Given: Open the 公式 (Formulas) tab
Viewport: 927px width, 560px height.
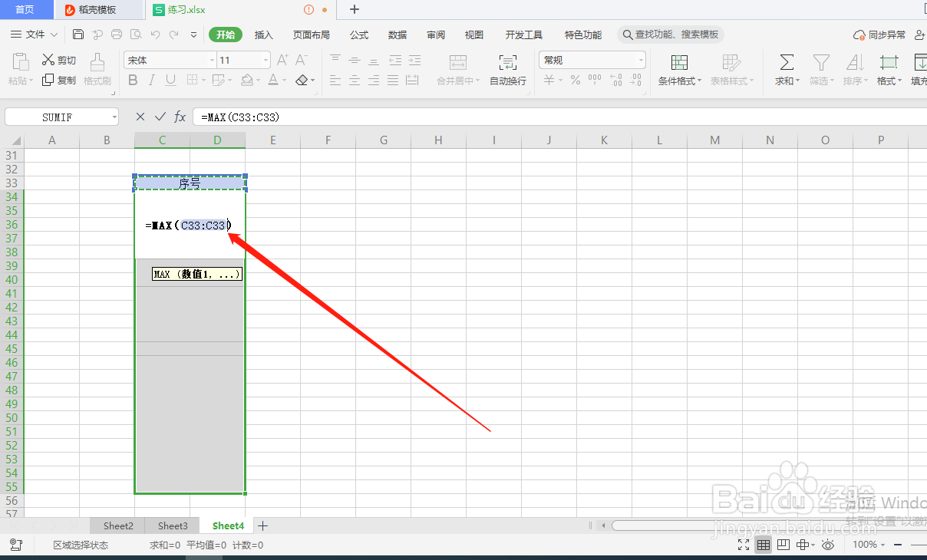Looking at the screenshot, I should click(359, 35).
